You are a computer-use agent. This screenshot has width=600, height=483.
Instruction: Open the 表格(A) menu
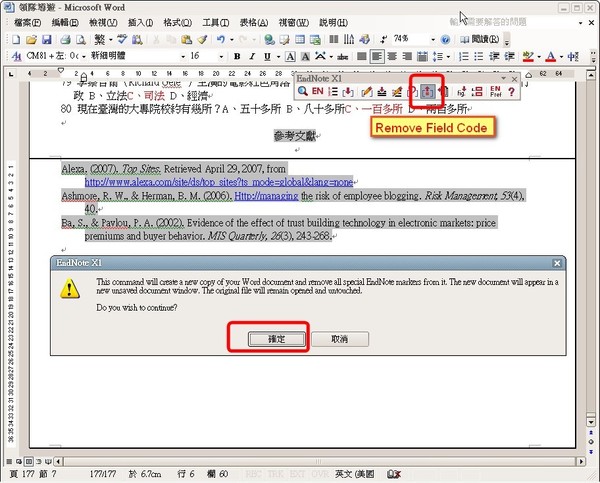[254, 23]
